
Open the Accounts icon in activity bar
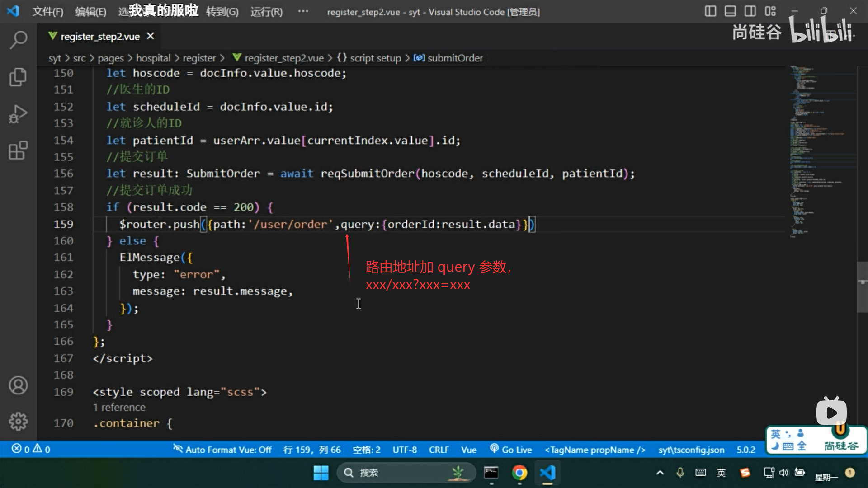pos(18,385)
